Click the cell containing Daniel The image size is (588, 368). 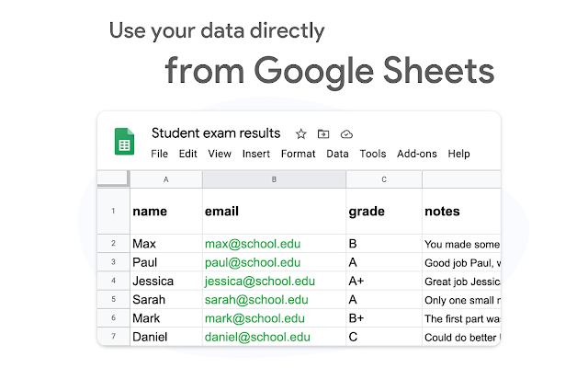(x=166, y=337)
